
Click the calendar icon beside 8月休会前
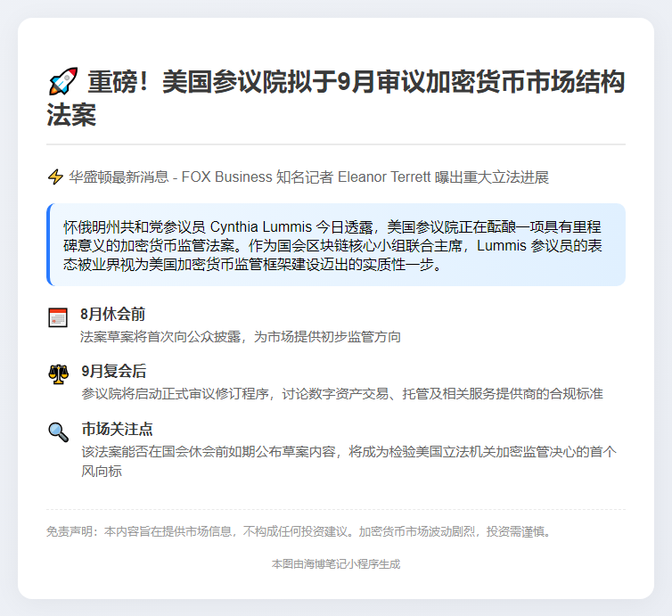point(58,317)
